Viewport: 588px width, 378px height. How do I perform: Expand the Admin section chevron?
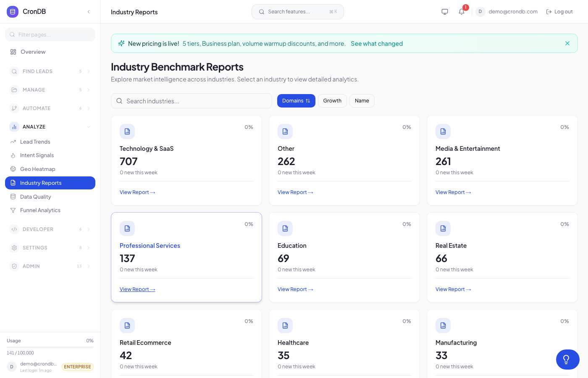pos(89,266)
